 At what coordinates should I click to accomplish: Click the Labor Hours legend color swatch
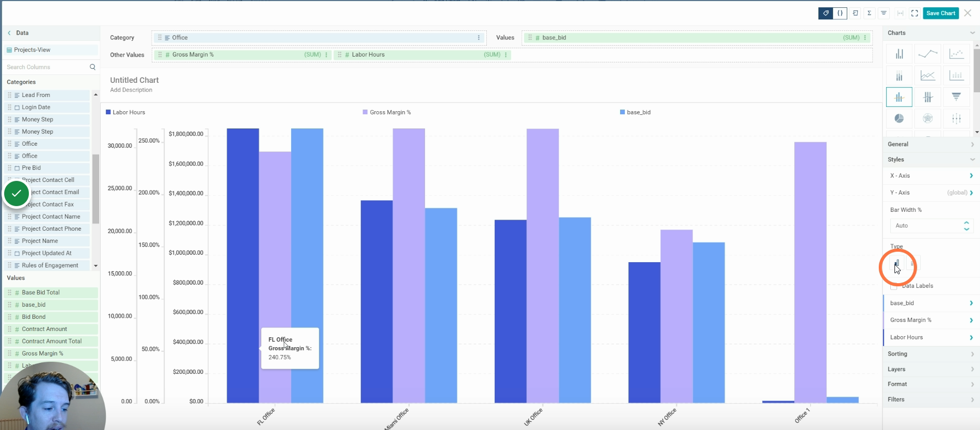click(x=108, y=112)
